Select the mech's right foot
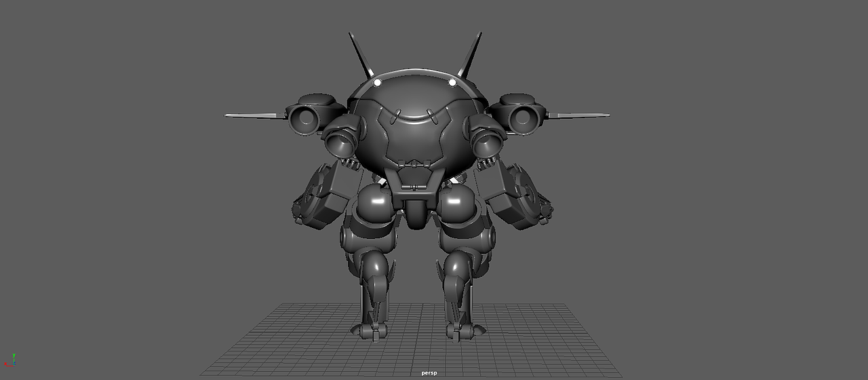Screen dimensions: 868x380 (x=465, y=330)
